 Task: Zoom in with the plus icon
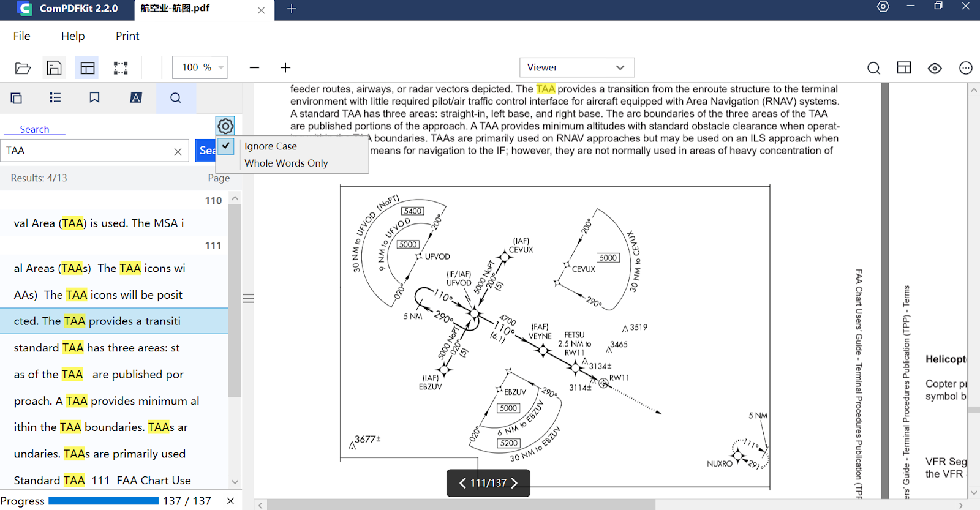tap(285, 67)
